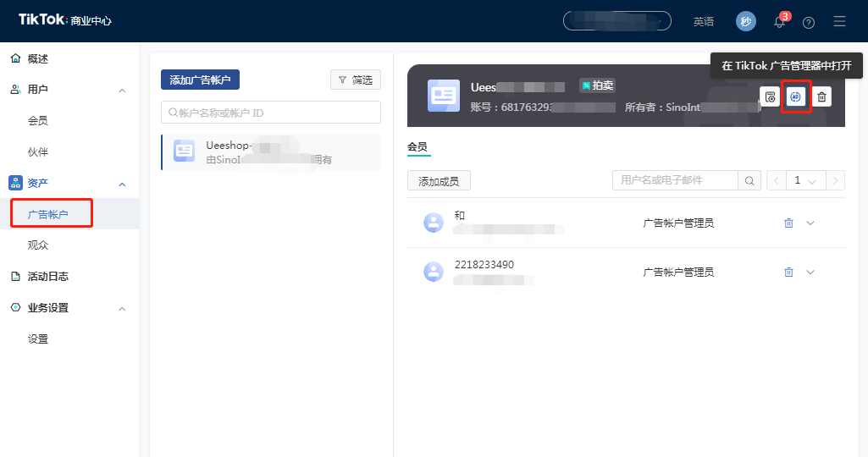Viewport: 868px width, 457px height.
Task: Select the Ueeshop ad account in the list
Action: pyautogui.click(x=271, y=152)
